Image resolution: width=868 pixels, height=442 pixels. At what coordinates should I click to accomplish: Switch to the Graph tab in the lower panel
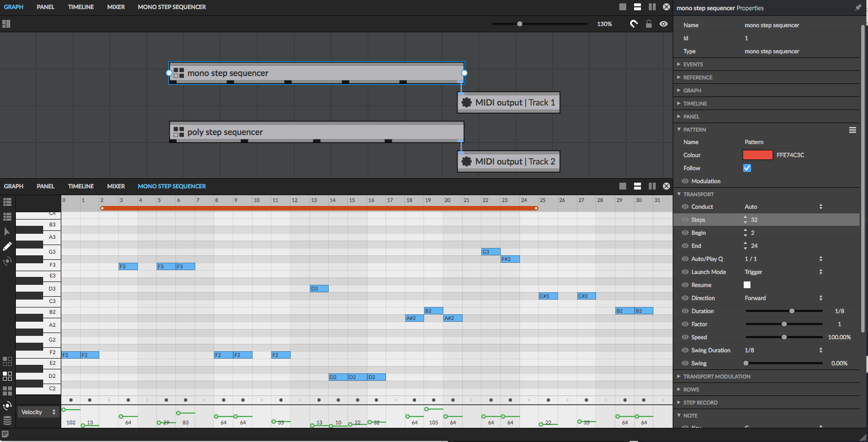[x=14, y=186]
